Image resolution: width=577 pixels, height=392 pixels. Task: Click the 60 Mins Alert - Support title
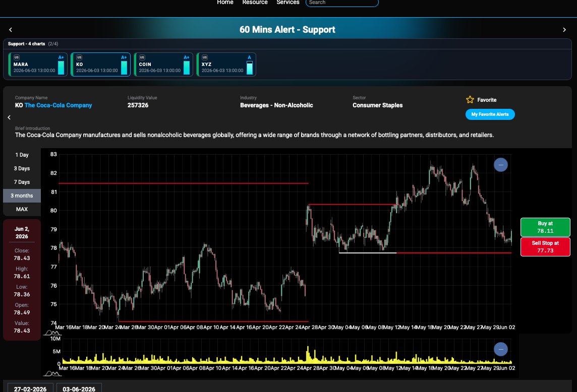[x=287, y=30]
